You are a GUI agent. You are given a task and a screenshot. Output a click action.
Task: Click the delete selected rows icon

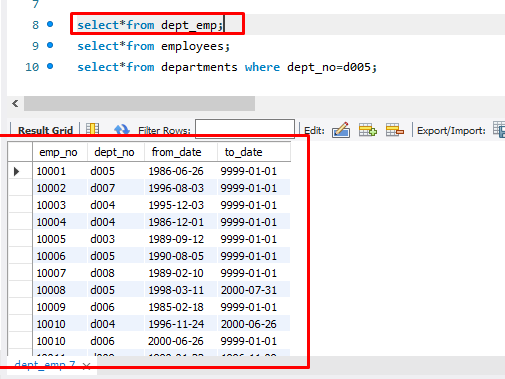[395, 130]
